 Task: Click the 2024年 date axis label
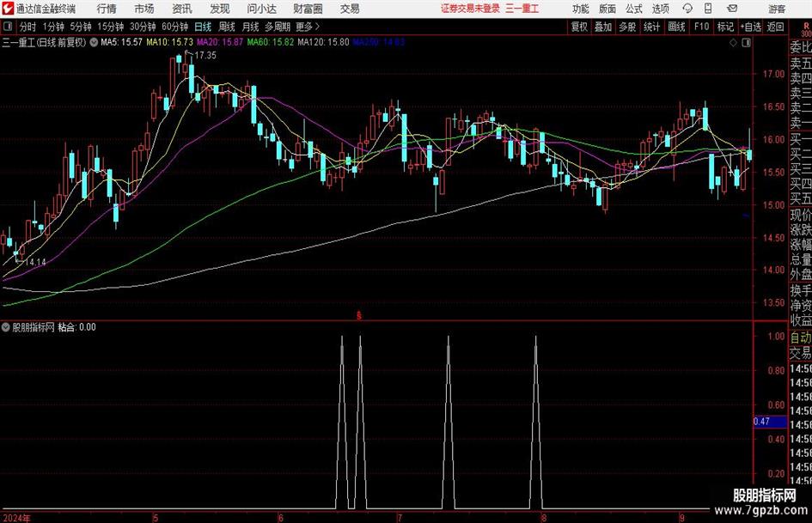click(x=16, y=518)
